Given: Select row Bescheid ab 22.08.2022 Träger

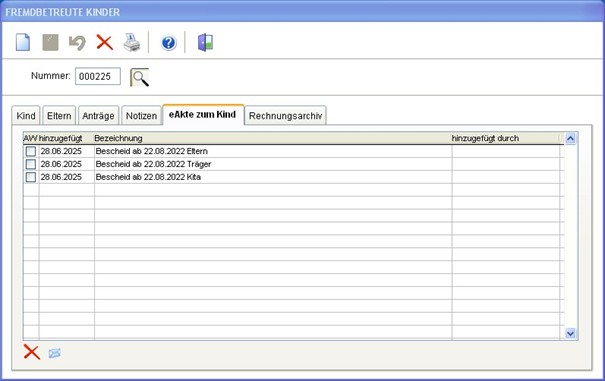Looking at the screenshot, I should tap(293, 164).
